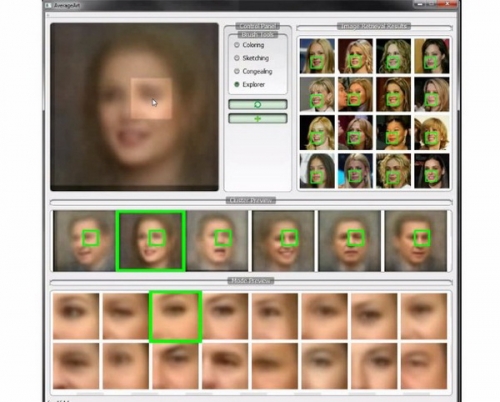
Task: Pick the highlighted second cluster preview
Action: pos(151,241)
